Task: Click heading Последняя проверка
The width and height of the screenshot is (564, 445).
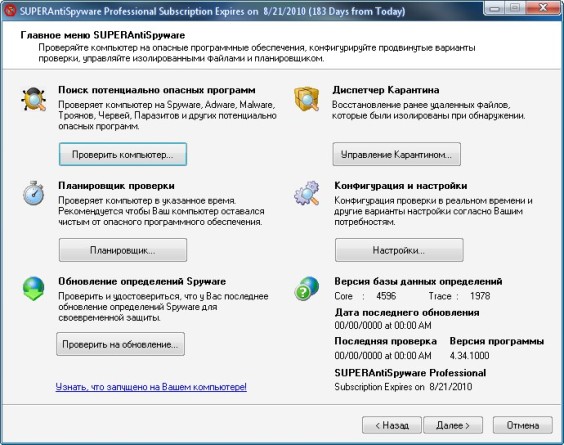Action: 386,341
